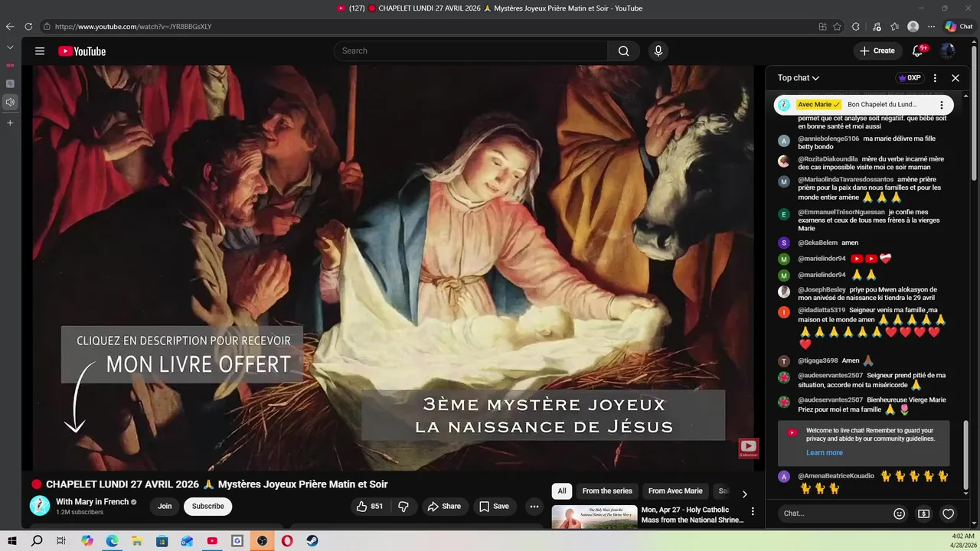Open options for the Holy Catholic Mass video

pos(753,511)
